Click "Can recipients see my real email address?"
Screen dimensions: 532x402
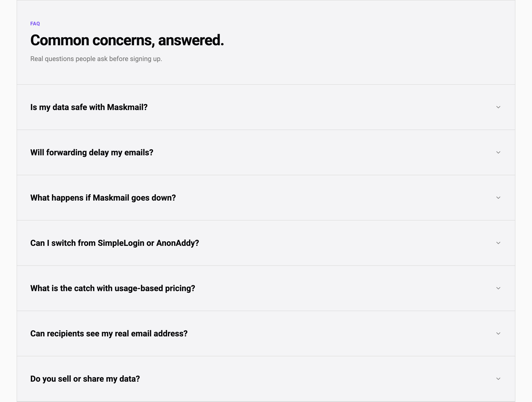point(109,333)
